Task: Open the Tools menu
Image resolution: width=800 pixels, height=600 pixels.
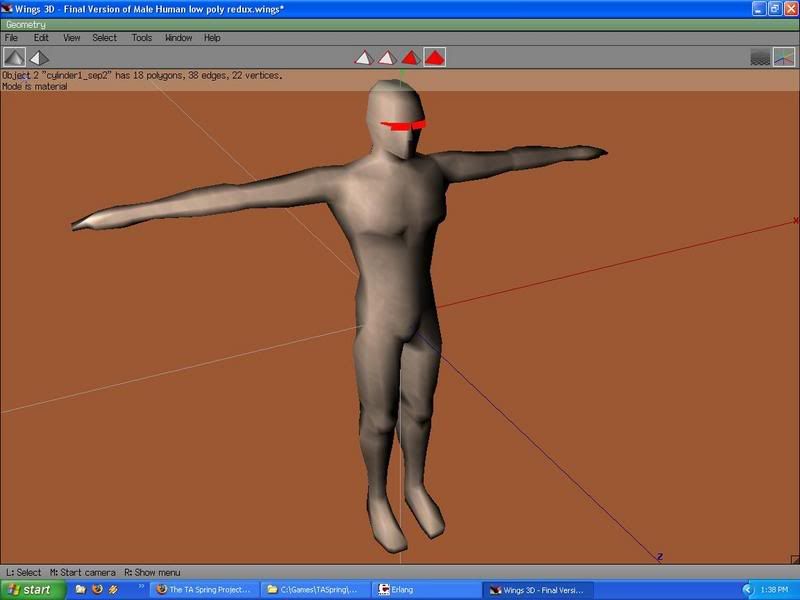Action: 141,38
